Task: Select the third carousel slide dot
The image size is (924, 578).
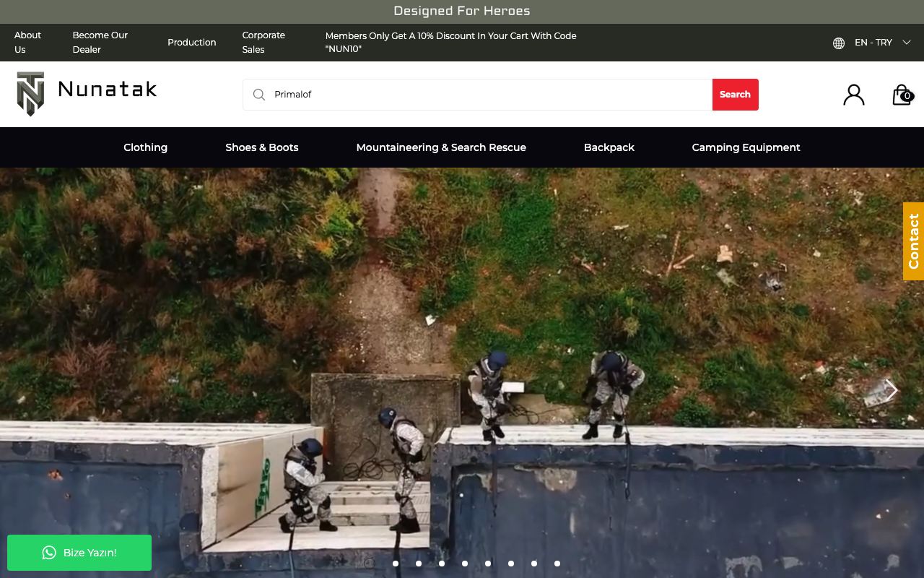Action: [x=419, y=564]
